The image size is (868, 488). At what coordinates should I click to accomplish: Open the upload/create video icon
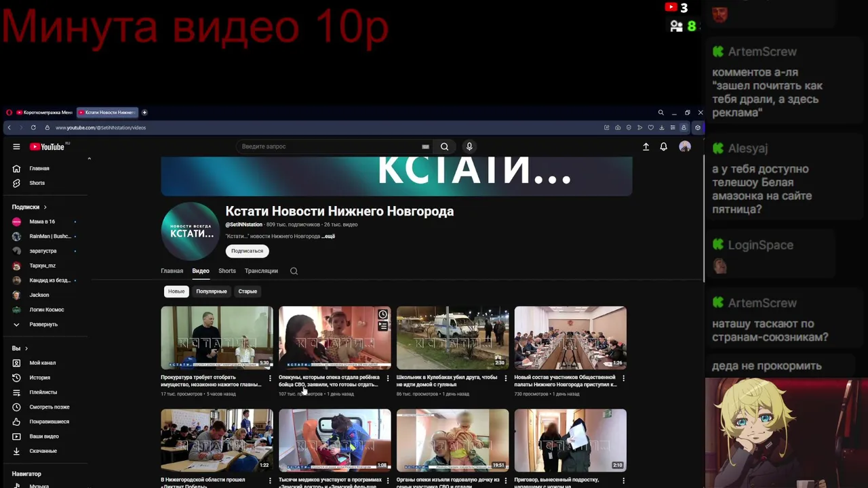(646, 146)
